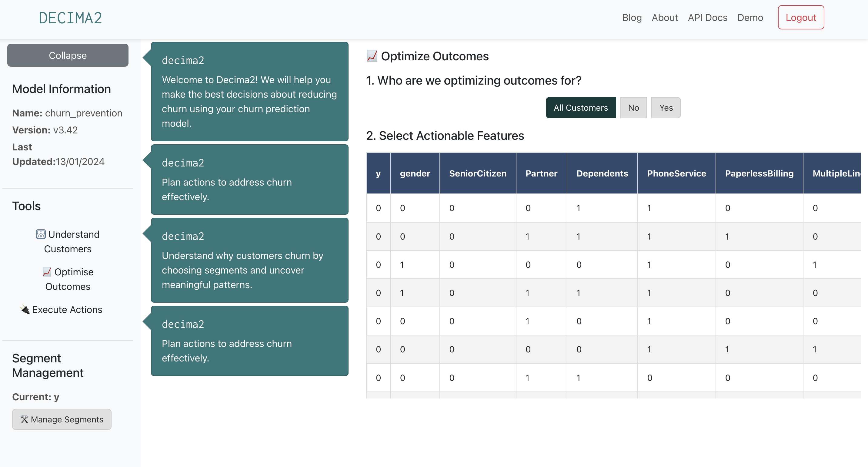
Task: Click the Who are we optimizing outcomes for heading
Action: coord(474,80)
